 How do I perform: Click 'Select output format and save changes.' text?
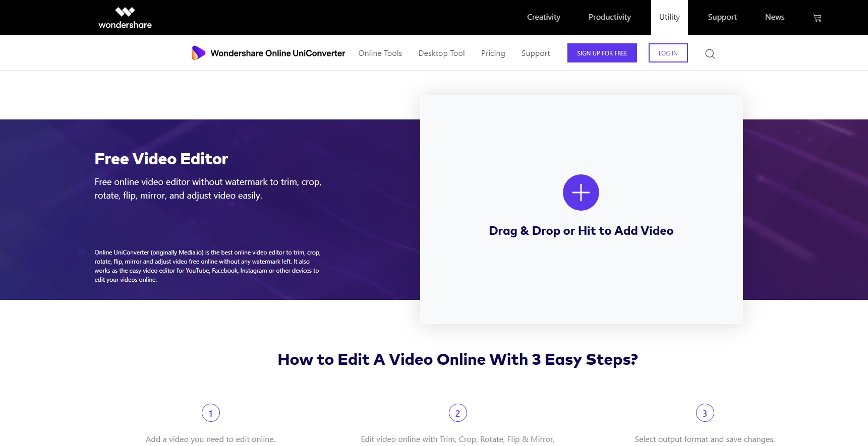705,439
